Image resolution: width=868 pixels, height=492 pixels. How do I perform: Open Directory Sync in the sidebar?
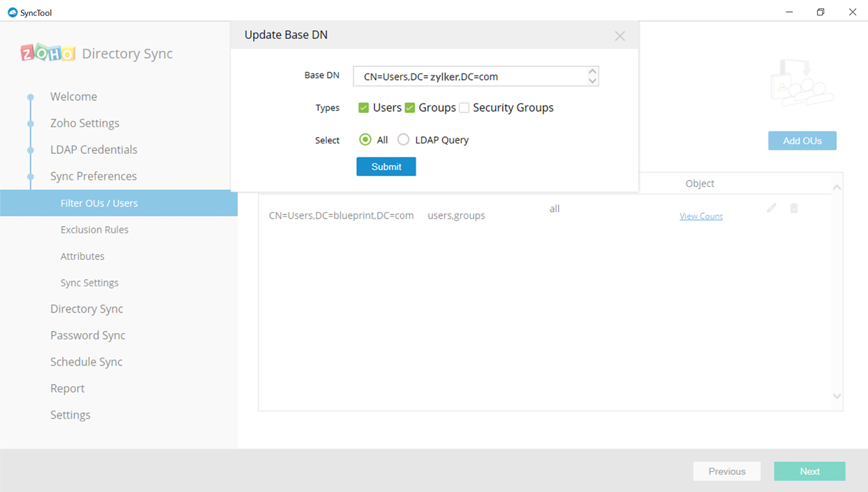point(87,309)
